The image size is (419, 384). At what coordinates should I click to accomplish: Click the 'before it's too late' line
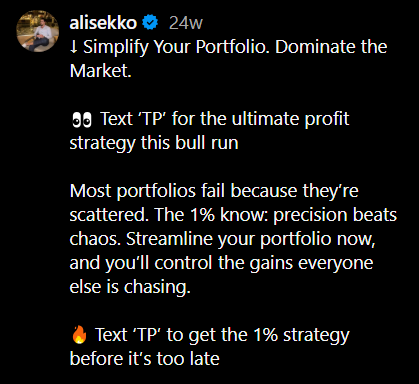point(145,359)
